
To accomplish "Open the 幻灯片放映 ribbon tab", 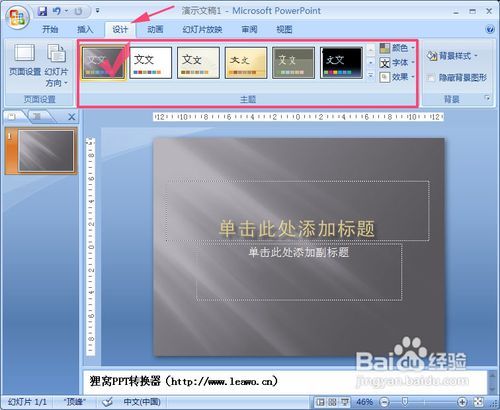I will click(202, 30).
